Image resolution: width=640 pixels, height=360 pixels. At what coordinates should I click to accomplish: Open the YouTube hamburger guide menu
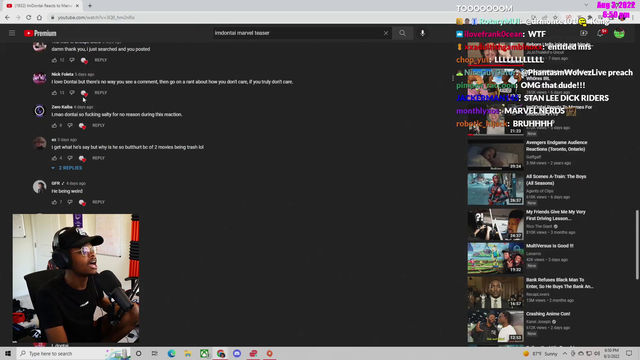(12, 33)
